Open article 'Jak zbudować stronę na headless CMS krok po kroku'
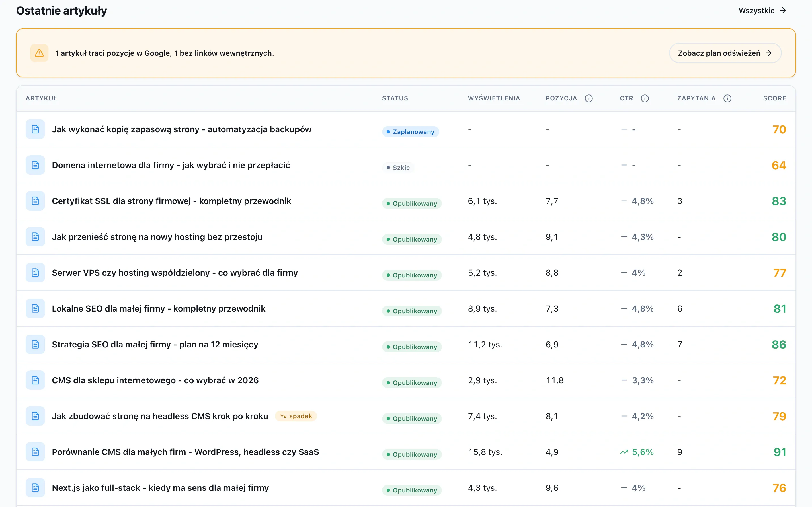Screen dimensions: 812x507 pos(160,417)
